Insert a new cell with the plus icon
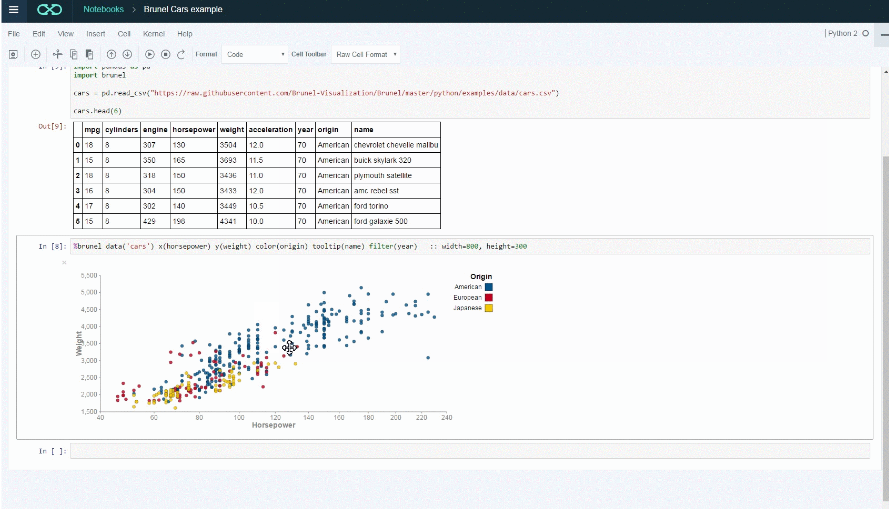The image size is (889, 509). (x=36, y=54)
